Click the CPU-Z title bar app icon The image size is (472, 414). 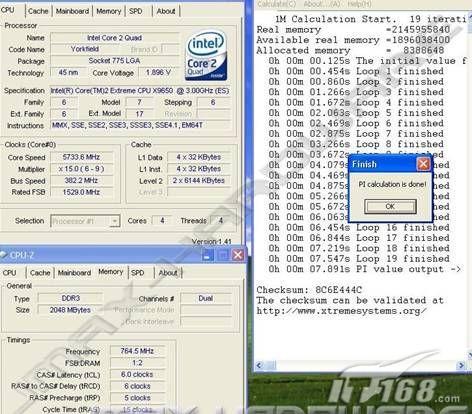pyautogui.click(x=3, y=255)
